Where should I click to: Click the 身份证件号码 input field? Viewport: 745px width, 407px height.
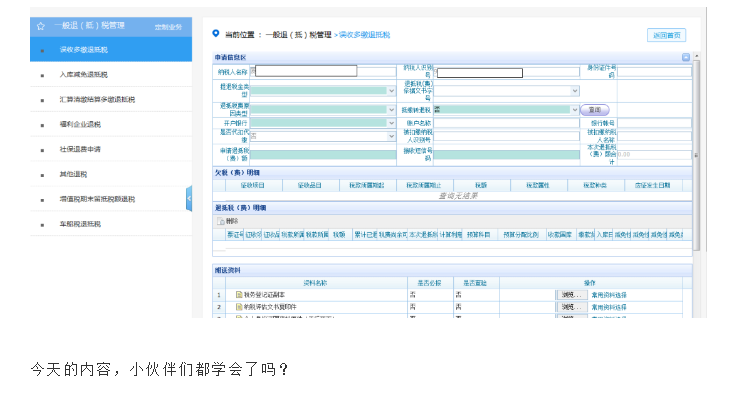pos(654,72)
